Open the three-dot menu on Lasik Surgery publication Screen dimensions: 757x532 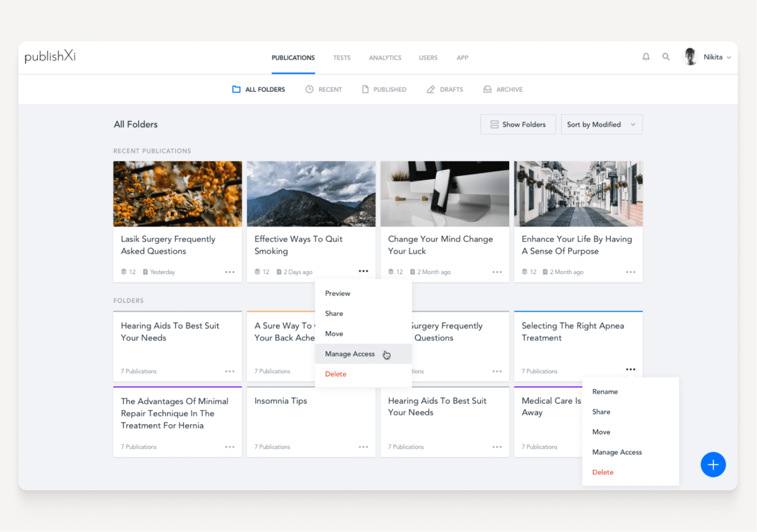(230, 272)
